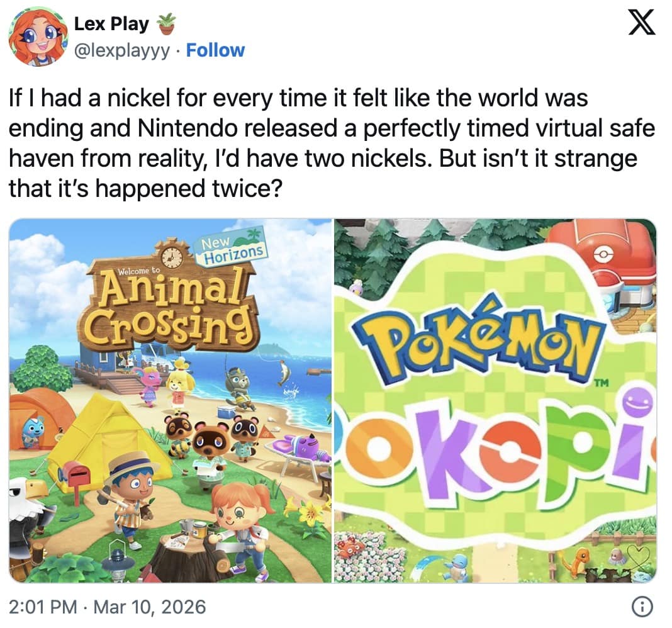Open the 2:01 PM Mar 10, 2026 timestamp

108,607
